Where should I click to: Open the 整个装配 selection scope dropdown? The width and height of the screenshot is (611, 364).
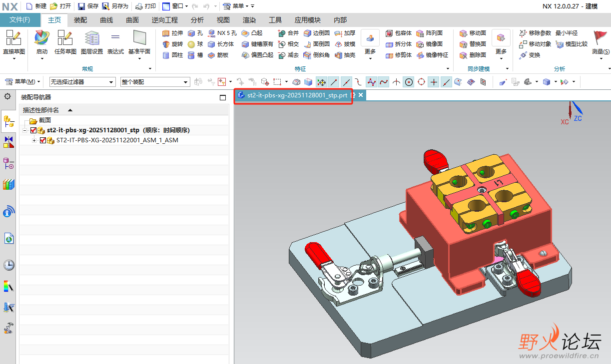[x=155, y=82]
